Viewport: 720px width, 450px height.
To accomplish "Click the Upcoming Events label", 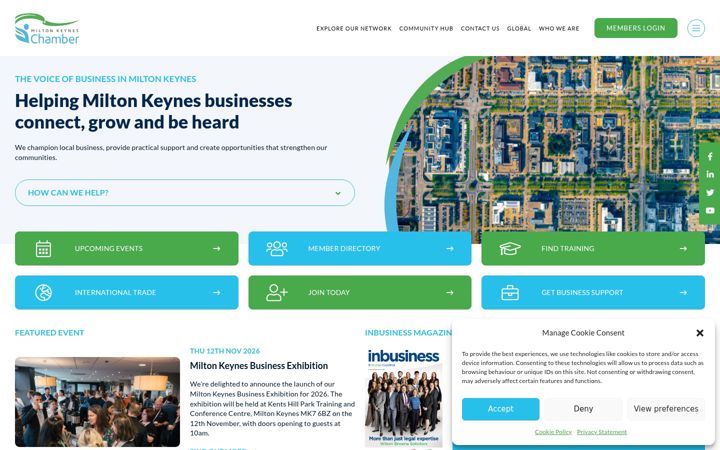I will click(x=109, y=248).
